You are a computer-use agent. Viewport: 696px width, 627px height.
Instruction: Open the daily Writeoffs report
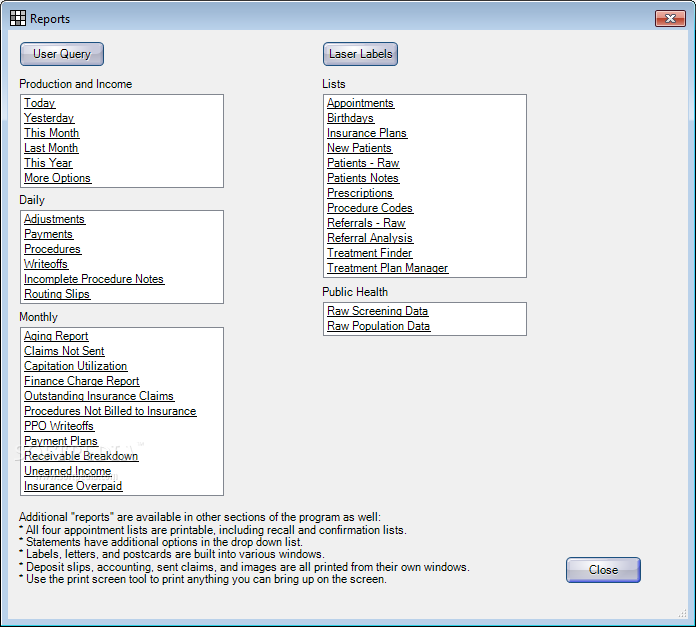coord(46,264)
